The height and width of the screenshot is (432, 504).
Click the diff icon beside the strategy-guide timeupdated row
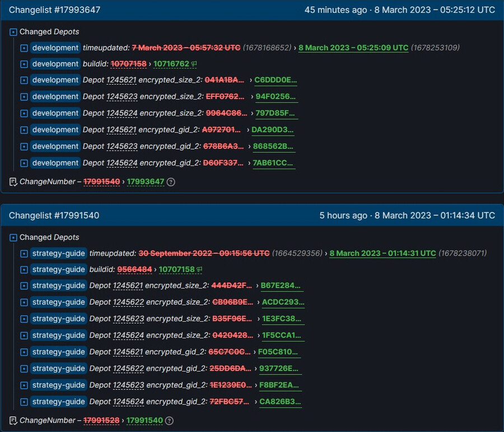click(x=23, y=253)
